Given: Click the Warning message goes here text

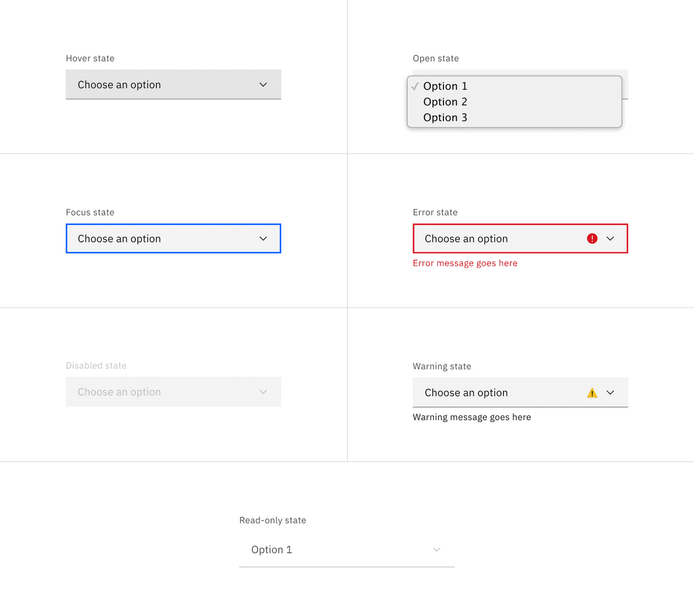Looking at the screenshot, I should coord(472,417).
